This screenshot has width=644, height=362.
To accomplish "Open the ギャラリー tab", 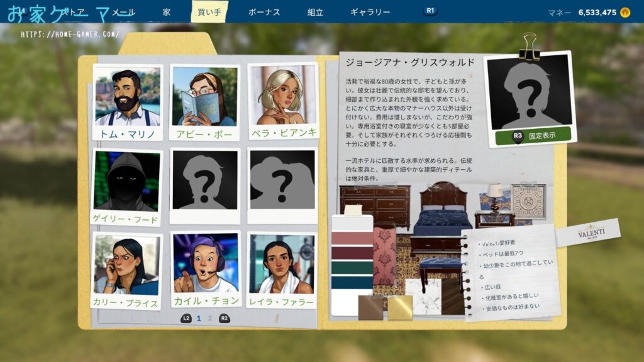I will 370,13.
